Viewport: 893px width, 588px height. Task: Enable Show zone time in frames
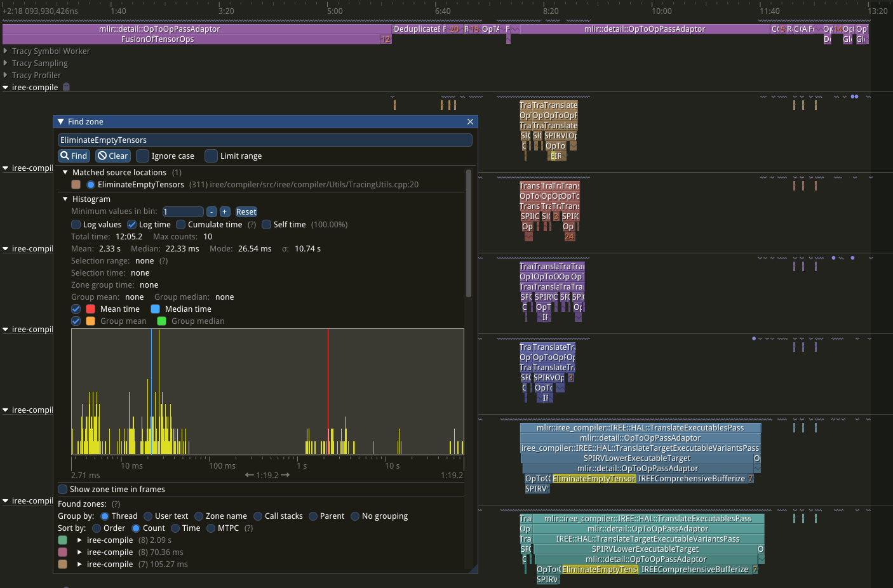point(63,490)
